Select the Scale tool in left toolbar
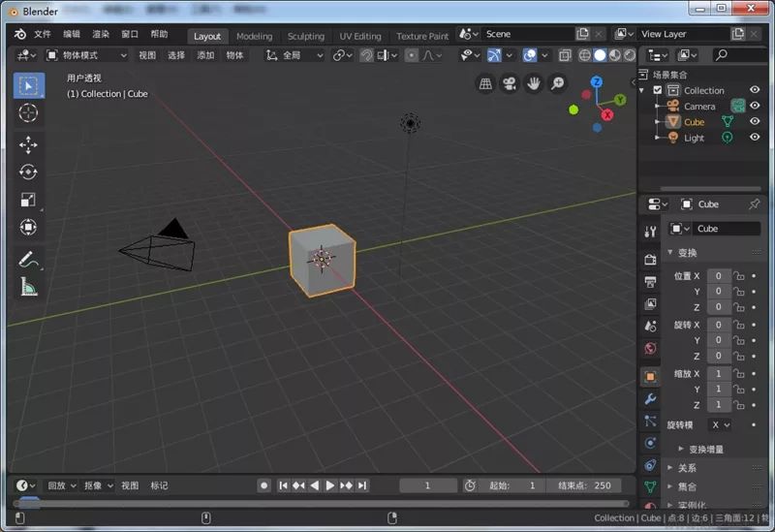 [x=28, y=201]
